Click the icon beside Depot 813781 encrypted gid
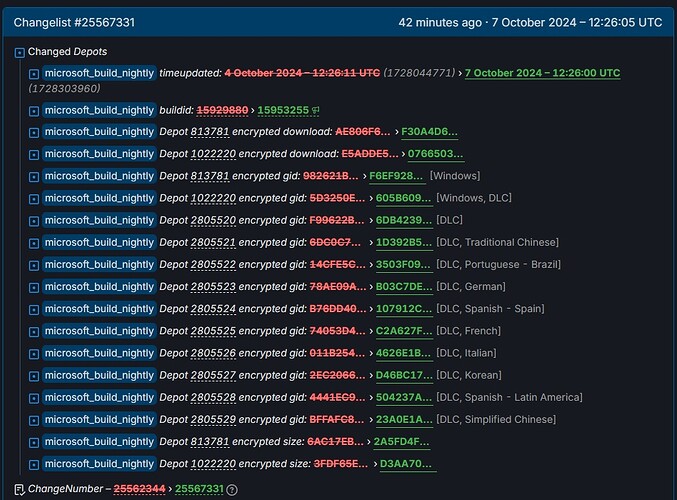The height and width of the screenshot is (500, 677). point(34,177)
